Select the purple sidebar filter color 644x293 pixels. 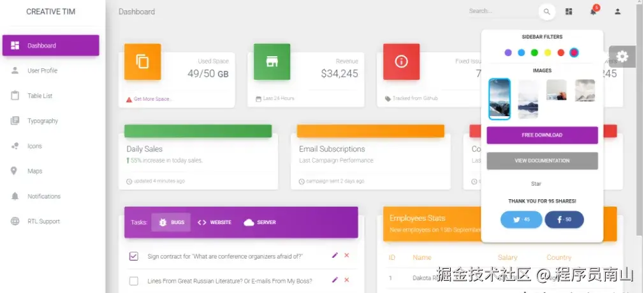coord(508,52)
